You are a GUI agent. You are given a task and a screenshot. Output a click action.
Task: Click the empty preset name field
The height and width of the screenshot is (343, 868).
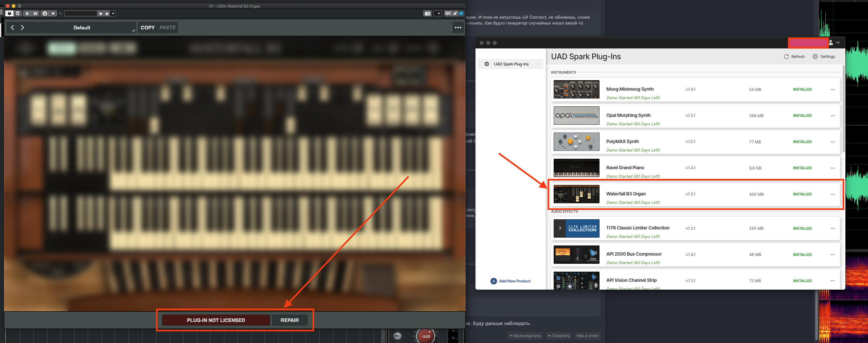coord(81,13)
